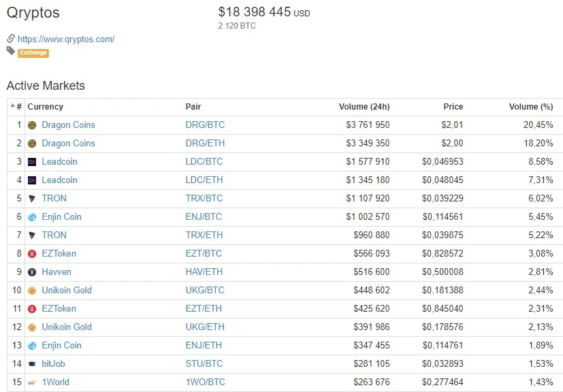Click Dragon Coins icon in row 1

32,125
